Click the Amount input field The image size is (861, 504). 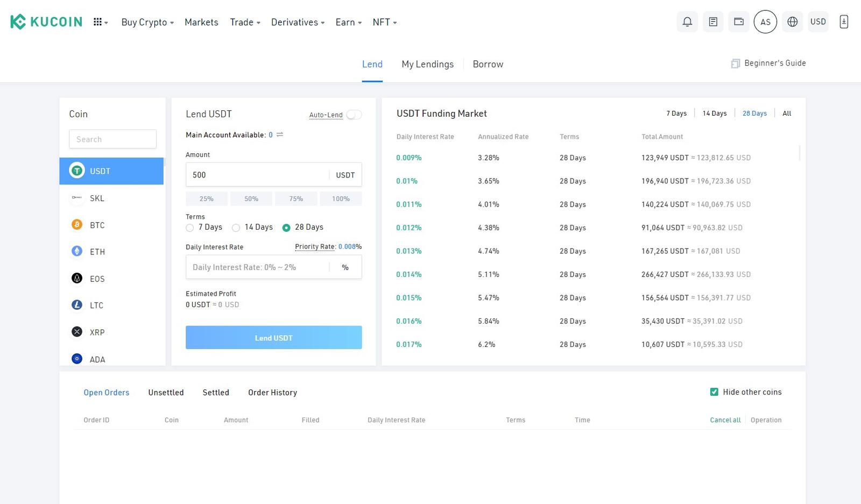pos(274,175)
